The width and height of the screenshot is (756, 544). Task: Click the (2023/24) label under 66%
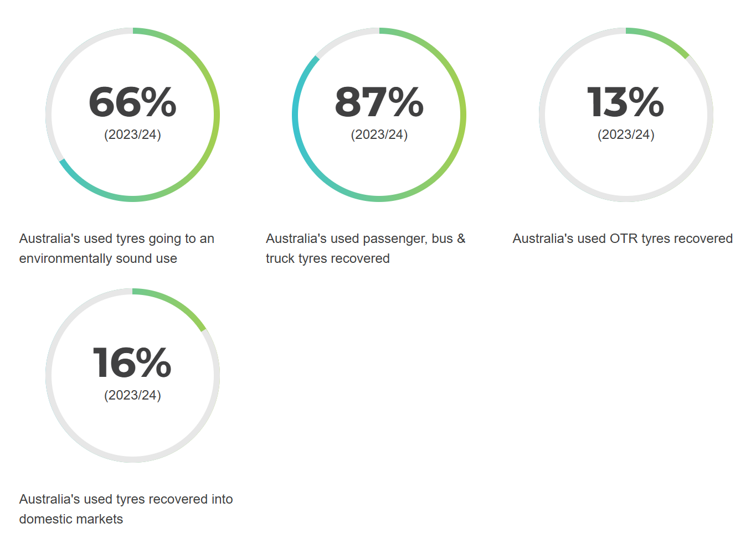(132, 134)
